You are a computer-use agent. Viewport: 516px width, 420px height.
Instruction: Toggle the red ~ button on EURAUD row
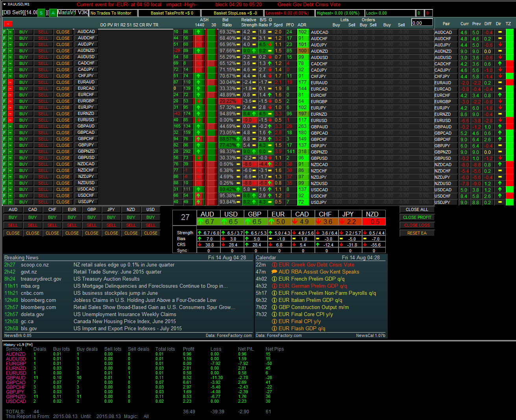[11, 82]
